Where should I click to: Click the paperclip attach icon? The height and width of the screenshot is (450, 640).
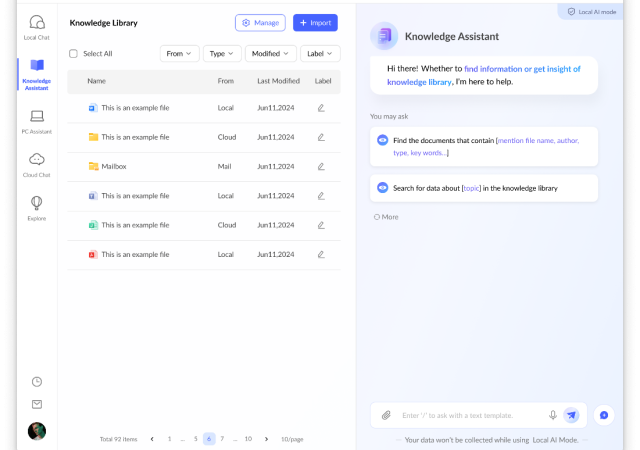386,415
